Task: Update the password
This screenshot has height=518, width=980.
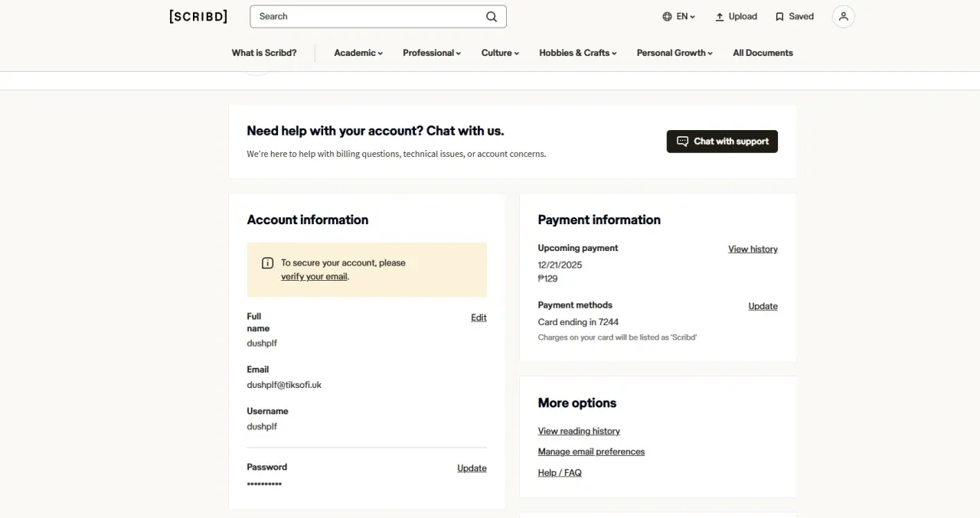Action: point(472,468)
